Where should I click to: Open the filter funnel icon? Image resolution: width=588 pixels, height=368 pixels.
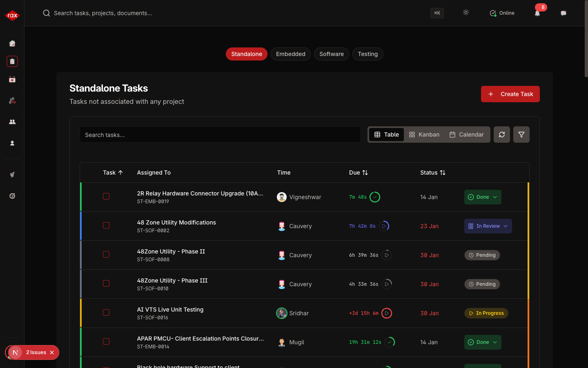(x=521, y=135)
